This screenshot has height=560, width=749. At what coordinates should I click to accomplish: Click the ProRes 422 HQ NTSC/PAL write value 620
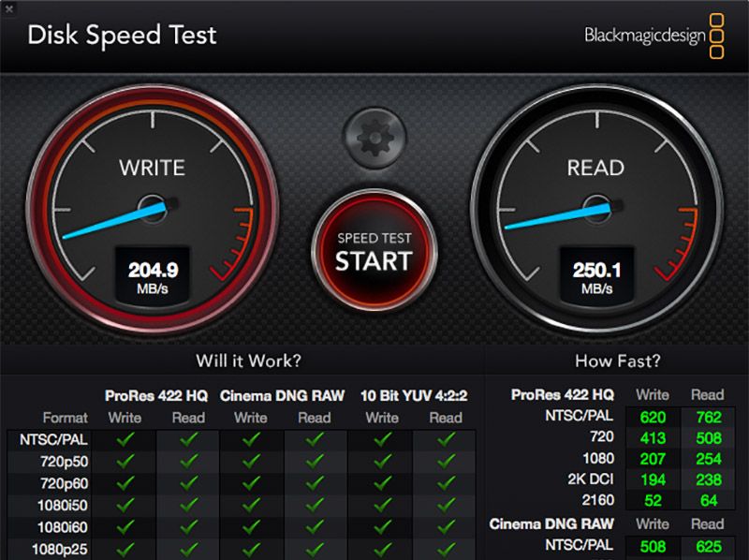(652, 418)
